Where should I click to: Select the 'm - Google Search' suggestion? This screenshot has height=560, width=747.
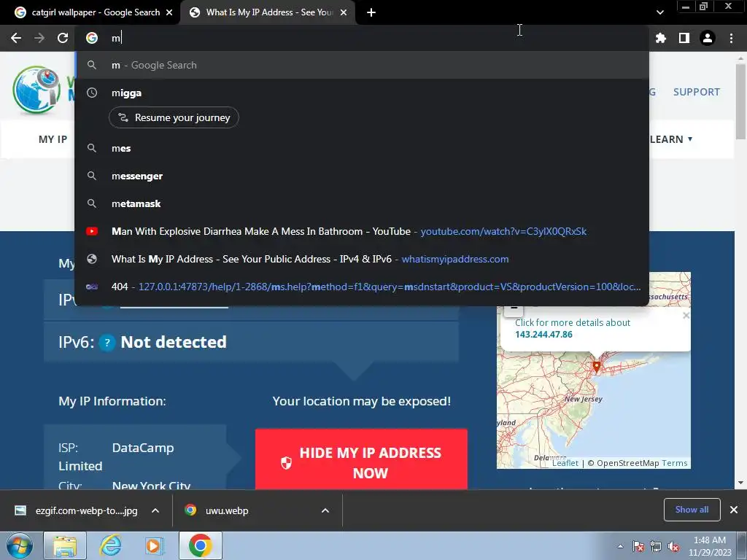coord(362,65)
